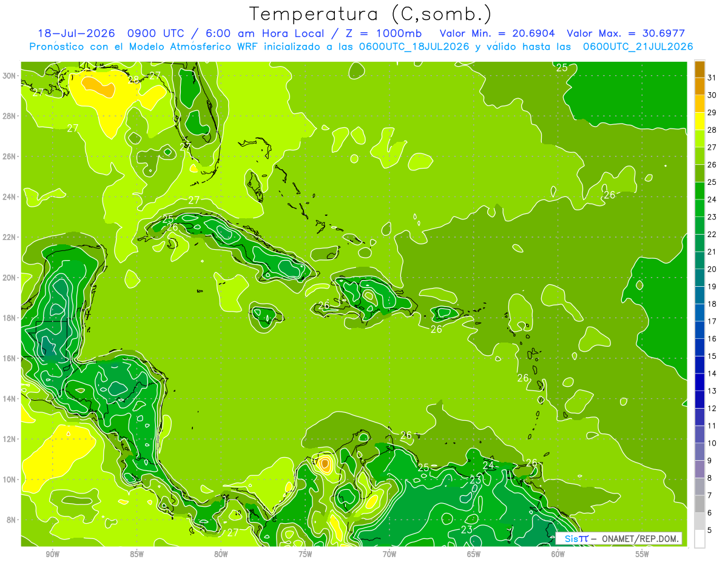Pick the legend swatch between 30 and 31
The width and height of the screenshot is (728, 562).
[x=699, y=87]
